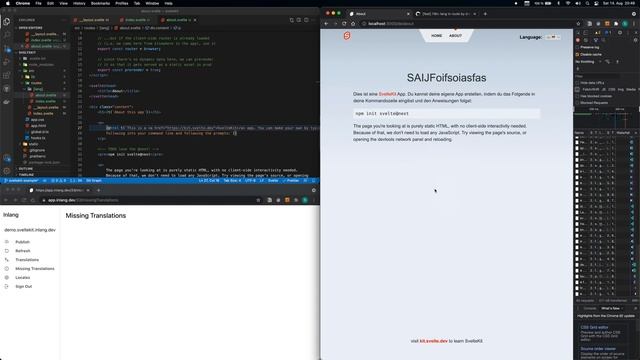Expand the node_modules folder in Explorer
This screenshot has width=640, height=360.
coord(41,64)
